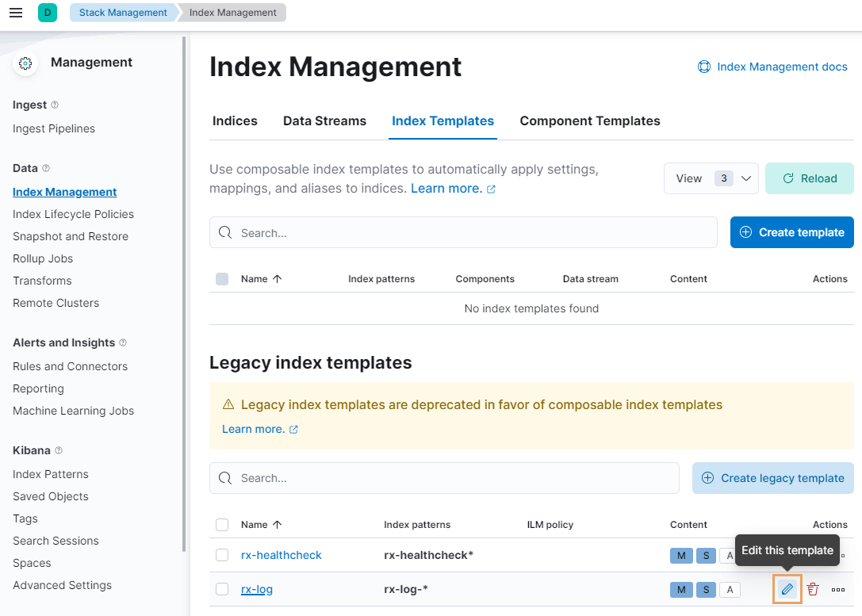Click the D space avatar icon

point(48,13)
